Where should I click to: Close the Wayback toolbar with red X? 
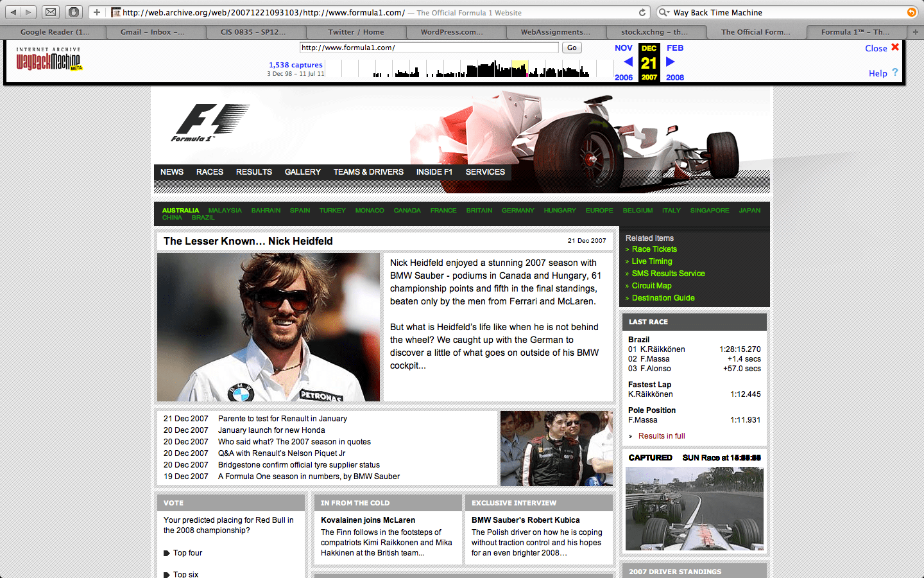click(895, 47)
